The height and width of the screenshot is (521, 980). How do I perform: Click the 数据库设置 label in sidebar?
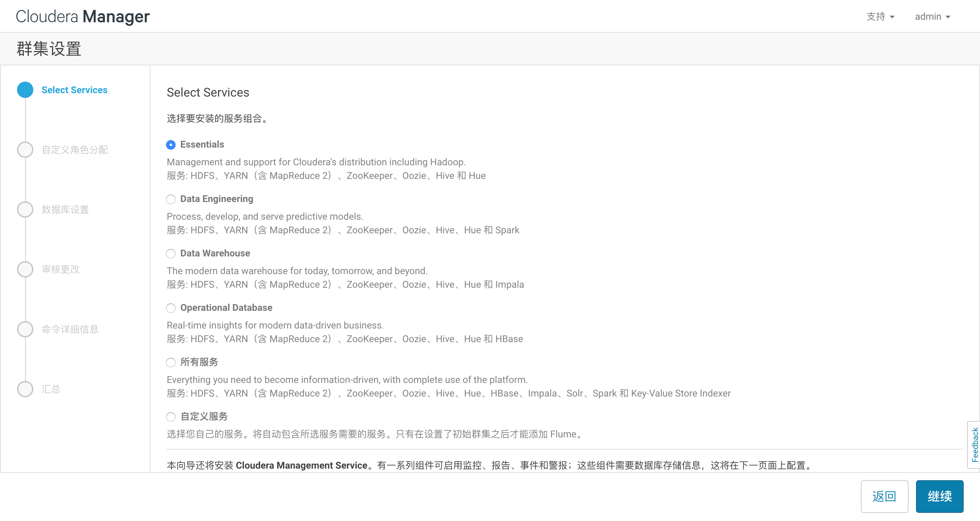coord(65,209)
